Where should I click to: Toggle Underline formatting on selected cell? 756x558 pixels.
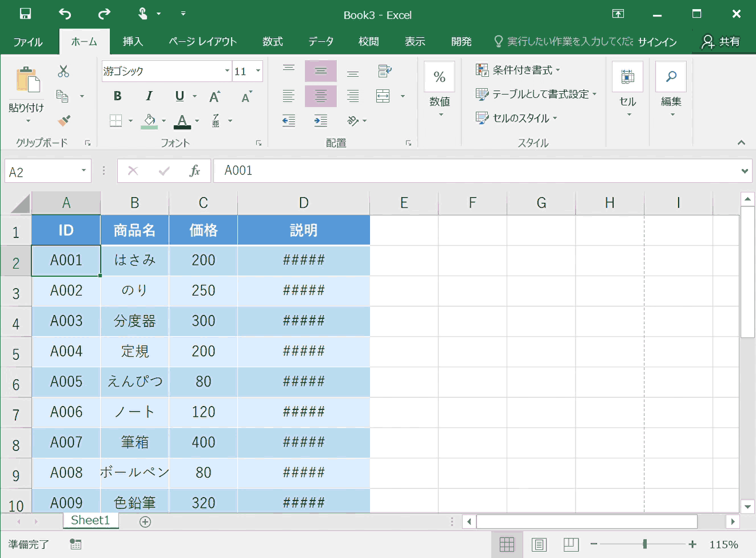(x=178, y=96)
